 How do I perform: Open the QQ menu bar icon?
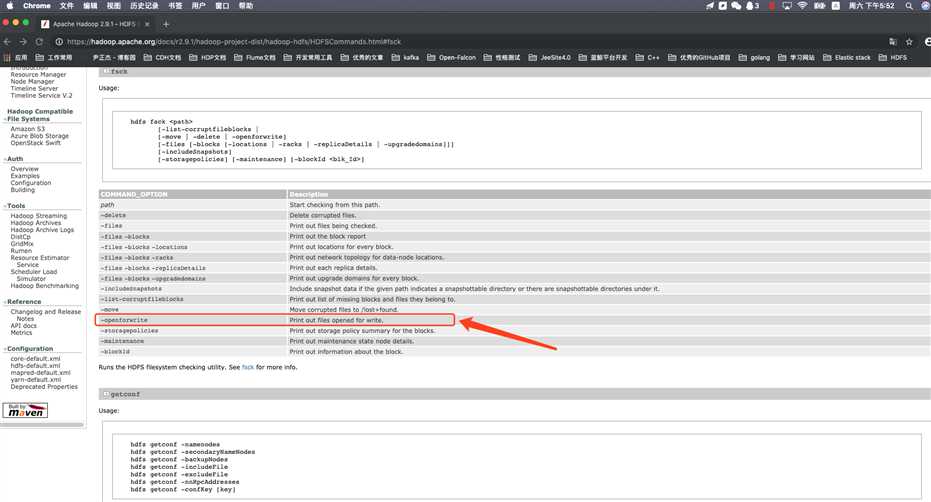(x=752, y=5)
